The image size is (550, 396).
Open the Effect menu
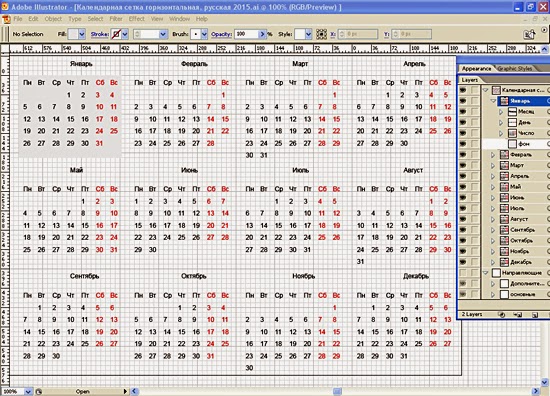coord(136,19)
